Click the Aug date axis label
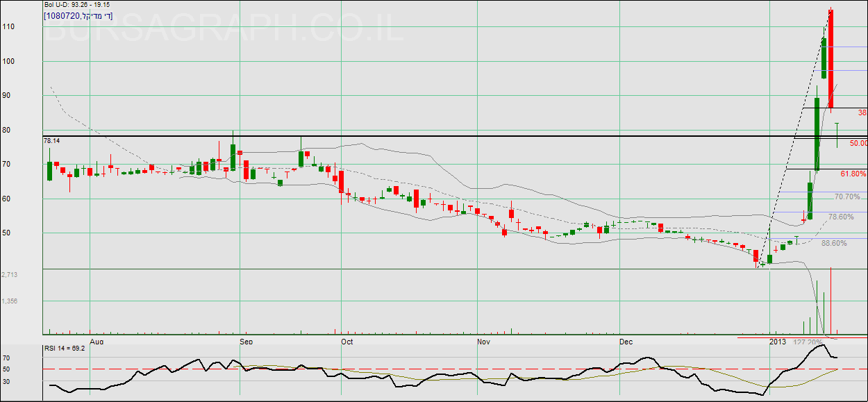The width and height of the screenshot is (868, 402). pyautogui.click(x=97, y=342)
